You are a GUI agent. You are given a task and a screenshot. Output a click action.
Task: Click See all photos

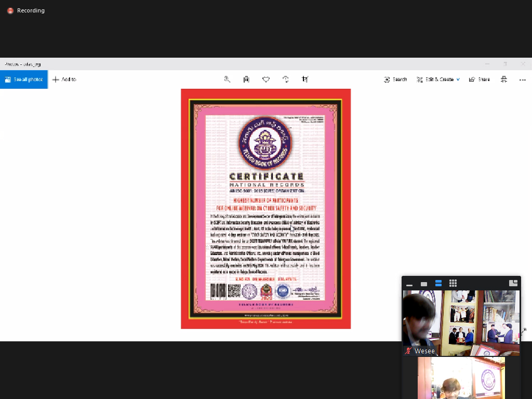pos(24,79)
